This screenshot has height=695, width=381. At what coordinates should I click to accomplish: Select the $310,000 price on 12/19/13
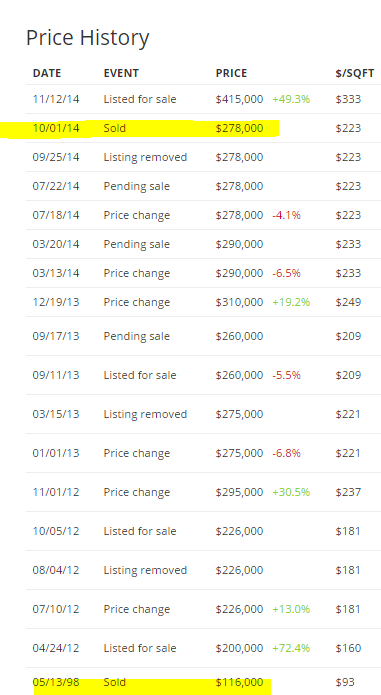(239, 302)
